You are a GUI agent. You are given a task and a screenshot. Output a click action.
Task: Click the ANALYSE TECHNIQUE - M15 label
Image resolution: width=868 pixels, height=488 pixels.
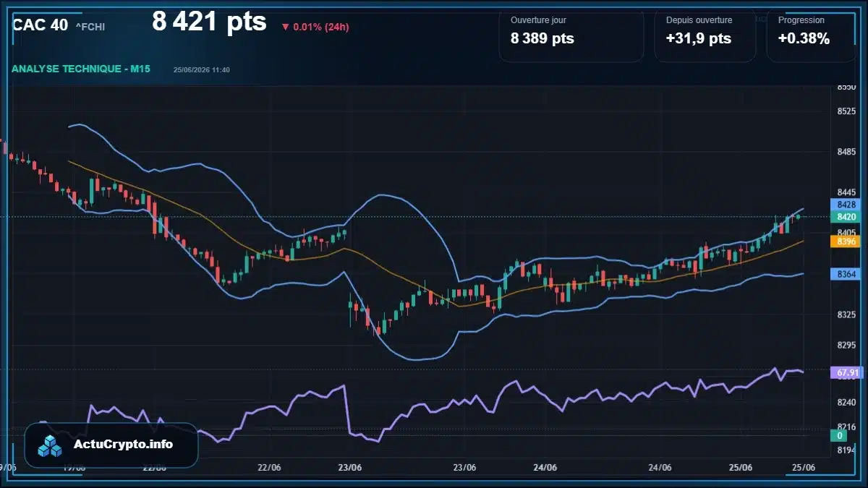81,69
